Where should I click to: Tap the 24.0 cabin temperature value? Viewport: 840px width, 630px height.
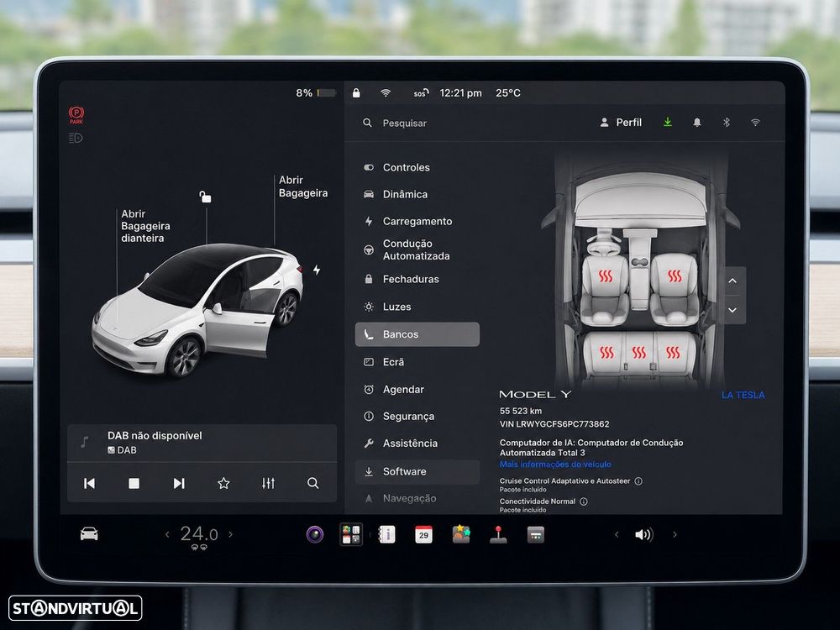tap(199, 533)
